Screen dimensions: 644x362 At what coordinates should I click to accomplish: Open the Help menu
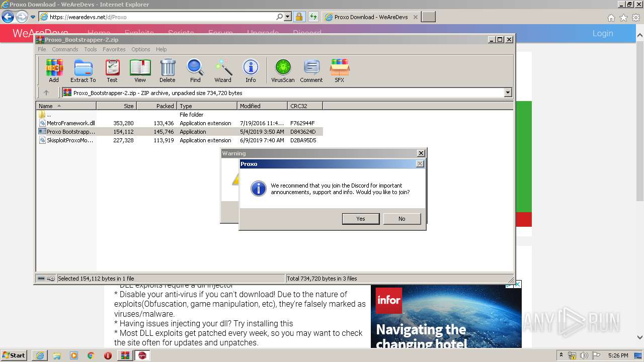161,49
